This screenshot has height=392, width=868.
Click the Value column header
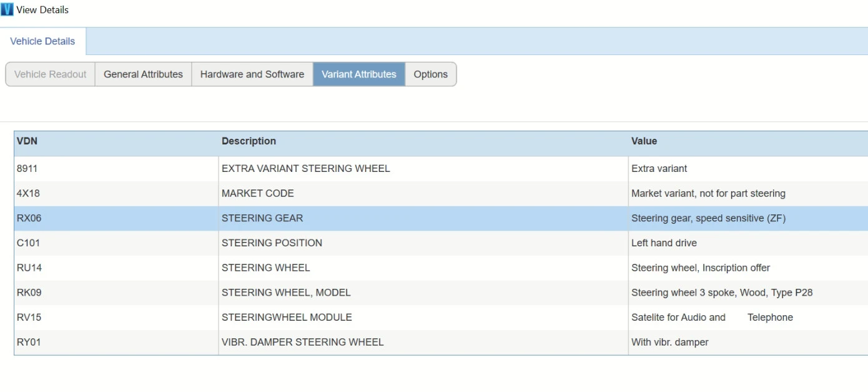pos(644,141)
